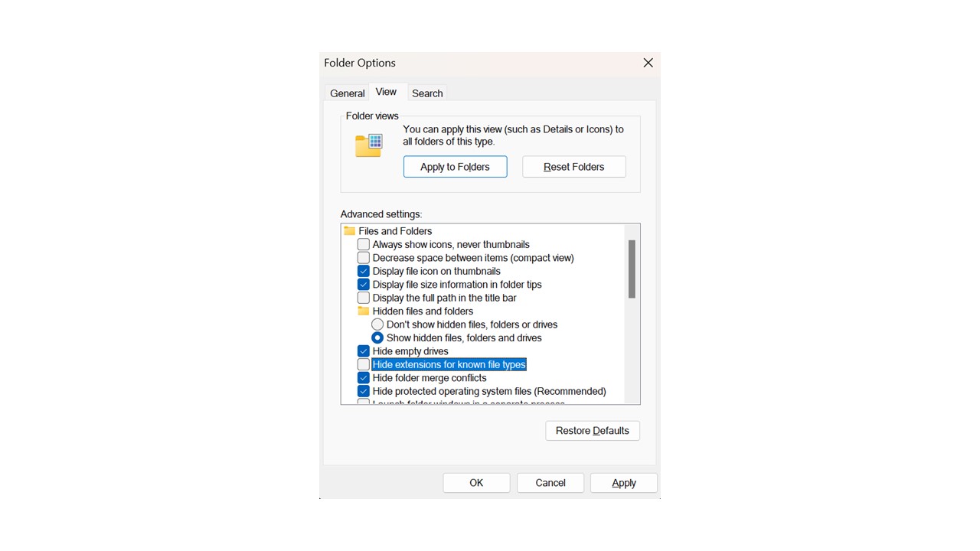Check Hide extensions for known file types
Screen dimensions: 980x551
click(x=364, y=364)
